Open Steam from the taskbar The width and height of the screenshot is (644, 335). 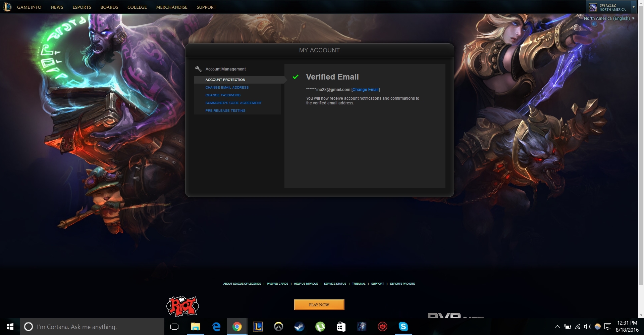pyautogui.click(x=299, y=327)
